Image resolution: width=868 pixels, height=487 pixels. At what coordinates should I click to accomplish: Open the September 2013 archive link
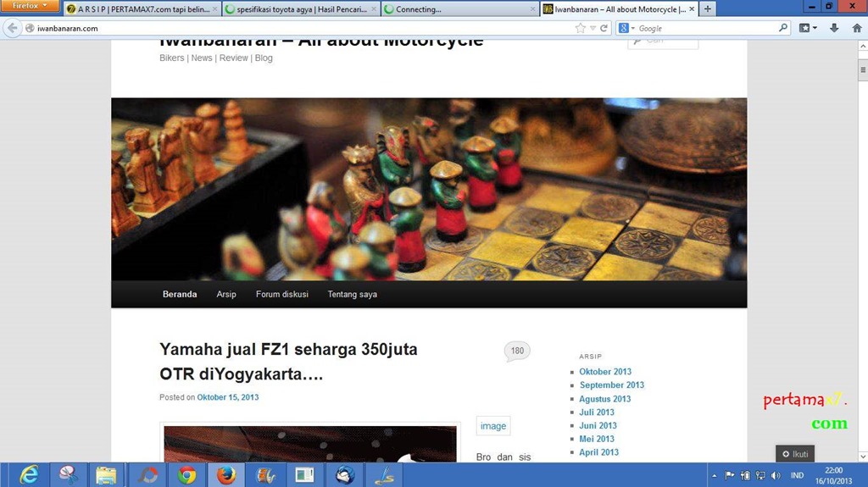click(611, 385)
